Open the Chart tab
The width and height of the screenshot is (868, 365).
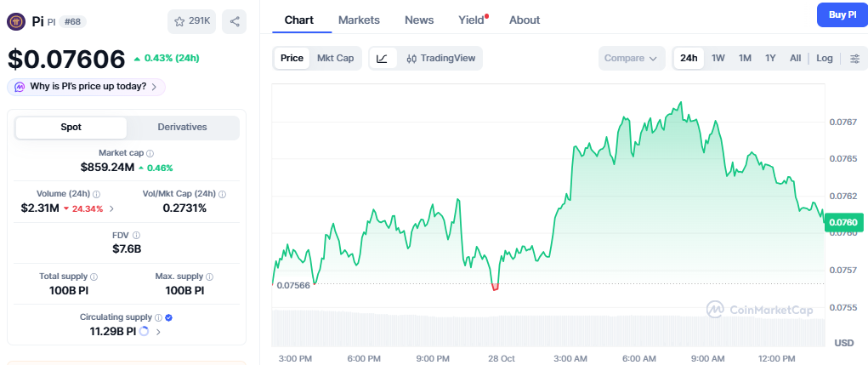click(299, 20)
